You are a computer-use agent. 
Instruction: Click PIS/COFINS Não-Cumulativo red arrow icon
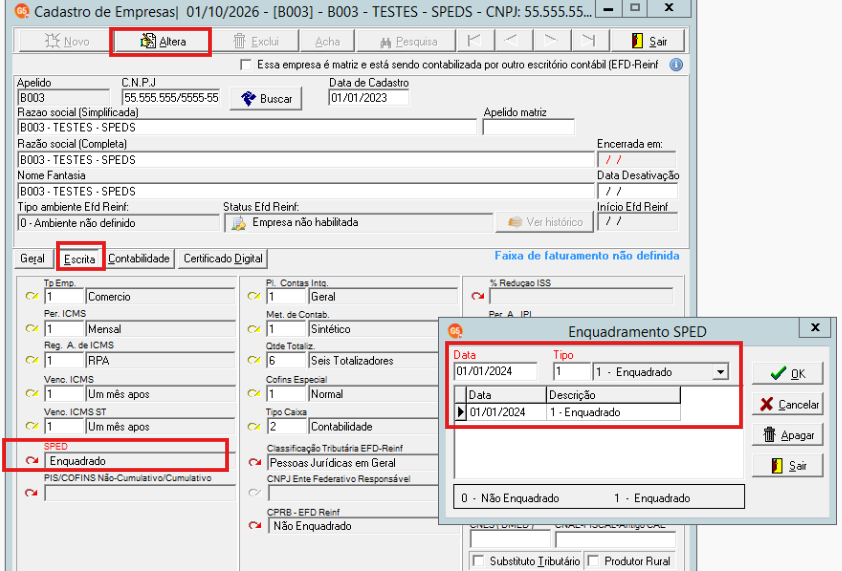coord(32,493)
